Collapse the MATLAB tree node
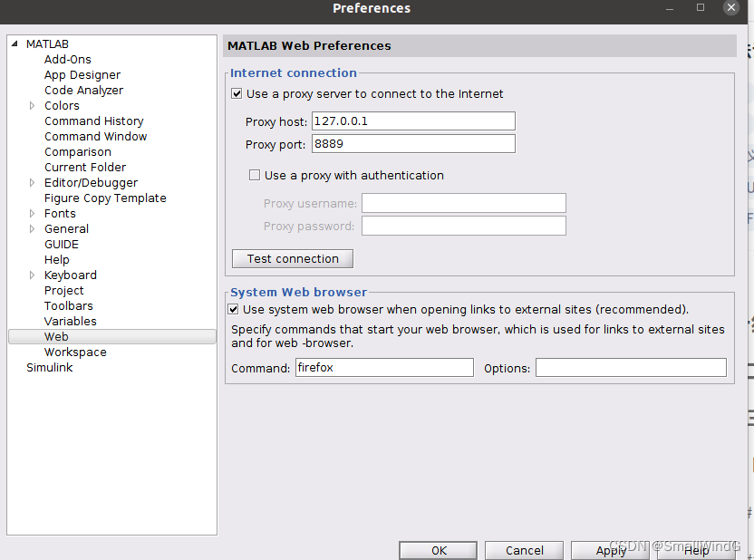The height and width of the screenshot is (560, 754). point(14,43)
